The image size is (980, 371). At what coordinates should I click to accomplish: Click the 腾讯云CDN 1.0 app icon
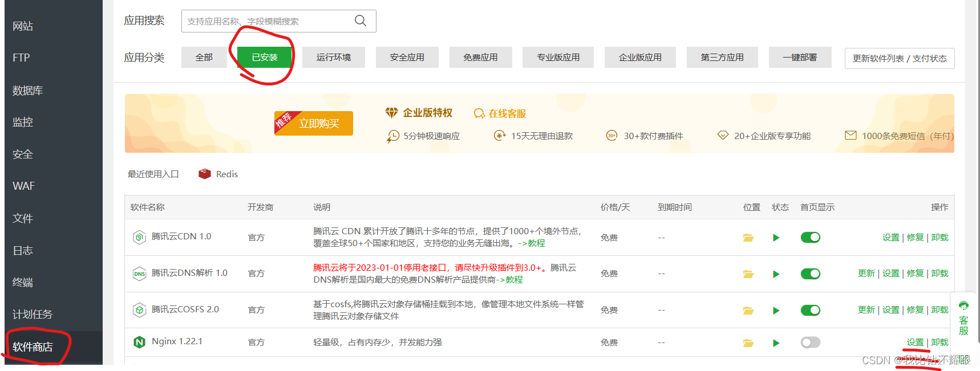139,237
